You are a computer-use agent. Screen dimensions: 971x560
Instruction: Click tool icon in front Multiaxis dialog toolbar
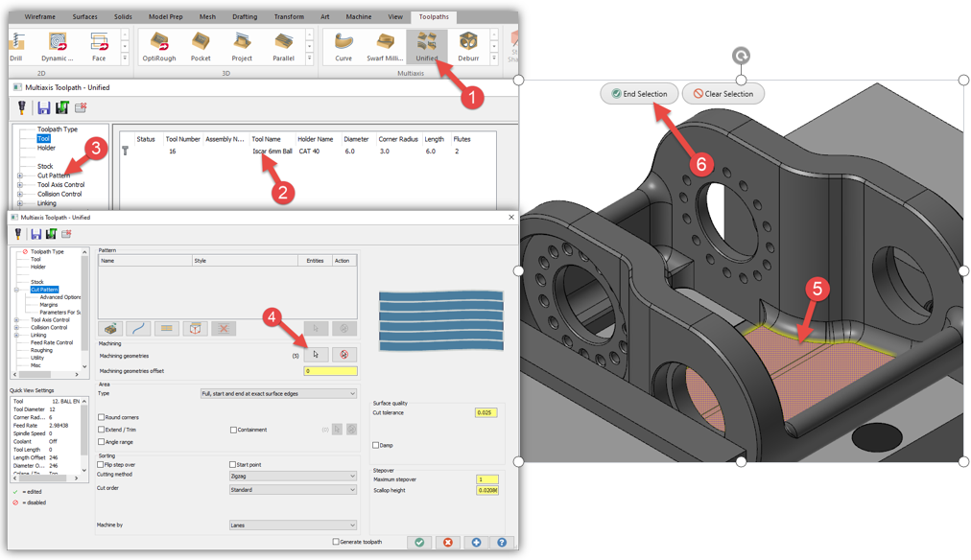(18, 234)
